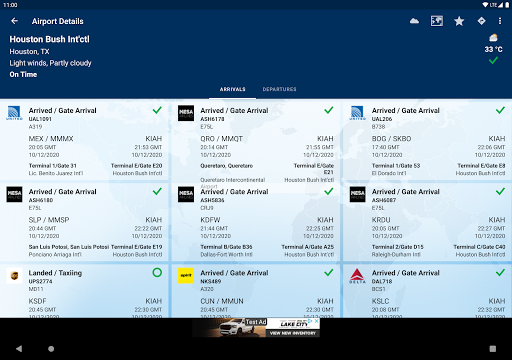Open flight UAL206 from BOG card
The image size is (512, 360).
pyautogui.click(x=427, y=141)
